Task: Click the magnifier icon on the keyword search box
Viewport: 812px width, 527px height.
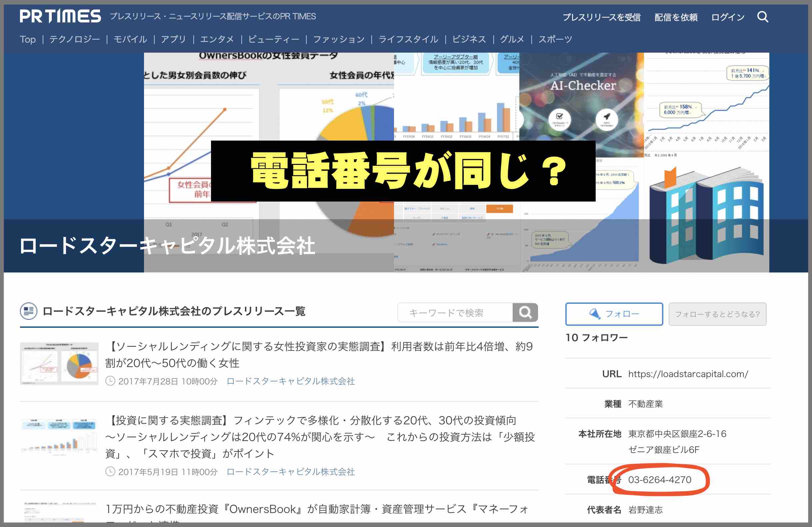Action: 525,312
